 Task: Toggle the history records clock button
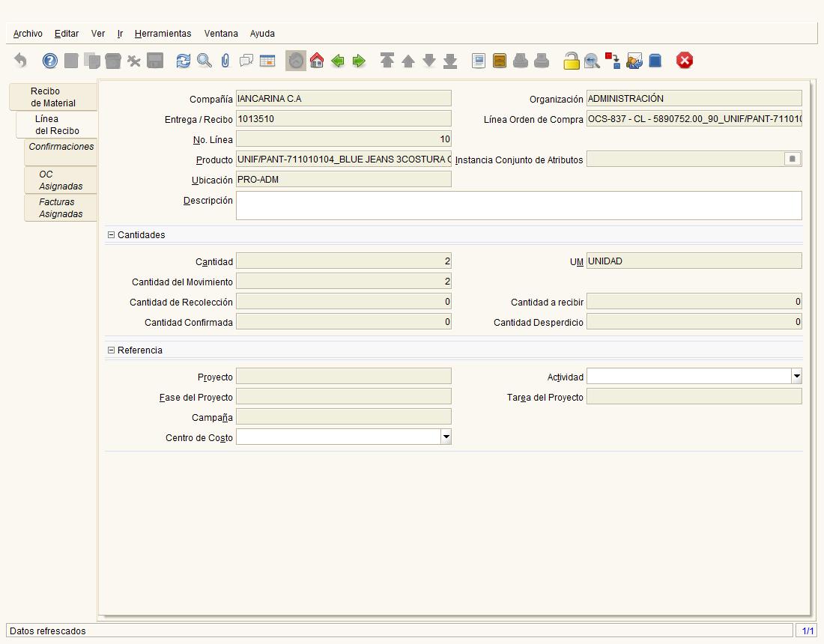[x=296, y=61]
